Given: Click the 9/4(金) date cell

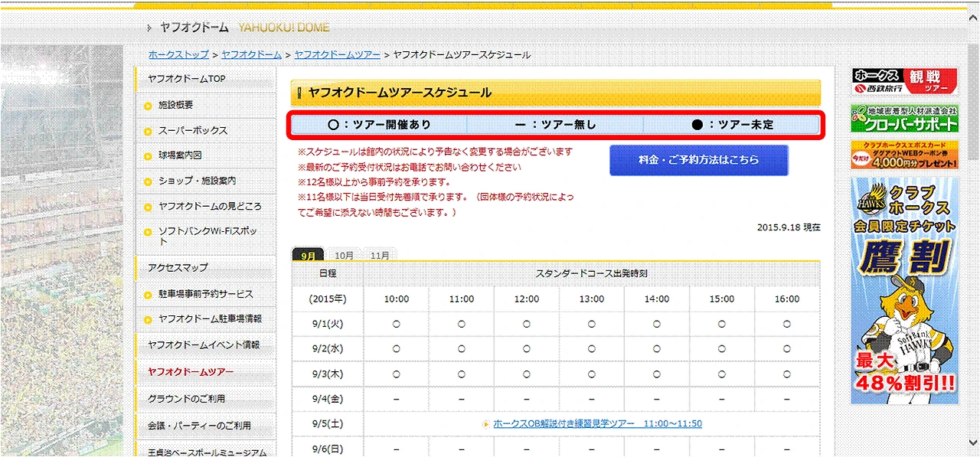Looking at the screenshot, I should (x=328, y=399).
